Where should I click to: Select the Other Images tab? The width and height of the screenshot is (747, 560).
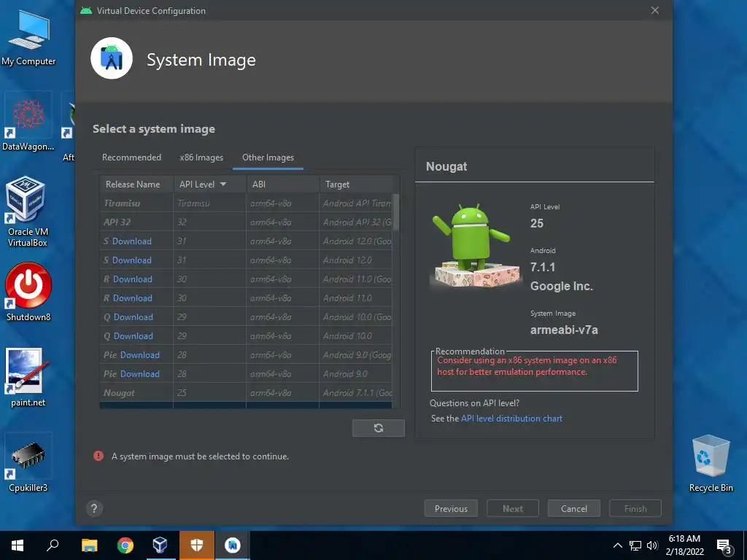(268, 157)
